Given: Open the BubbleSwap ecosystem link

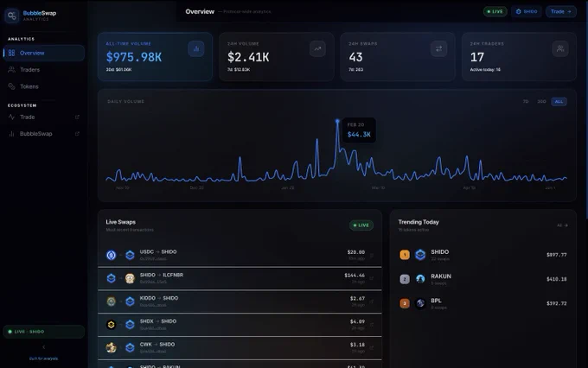Looking at the screenshot, I should coord(44,134).
